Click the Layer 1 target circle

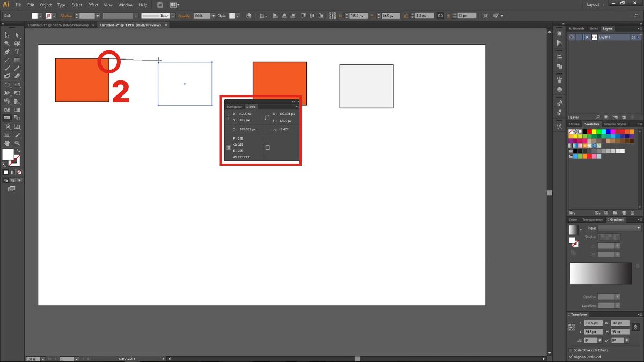point(633,37)
